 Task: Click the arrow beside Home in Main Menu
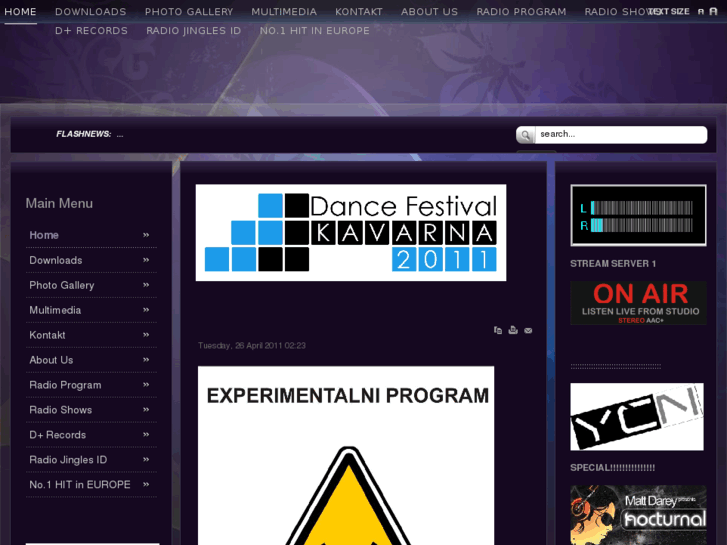146,235
